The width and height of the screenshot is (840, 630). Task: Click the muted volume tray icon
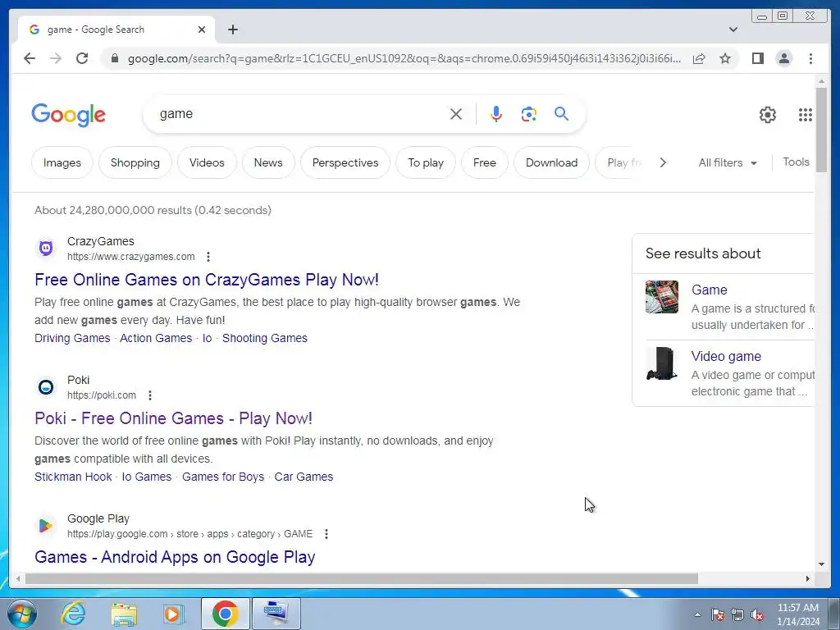click(x=757, y=615)
